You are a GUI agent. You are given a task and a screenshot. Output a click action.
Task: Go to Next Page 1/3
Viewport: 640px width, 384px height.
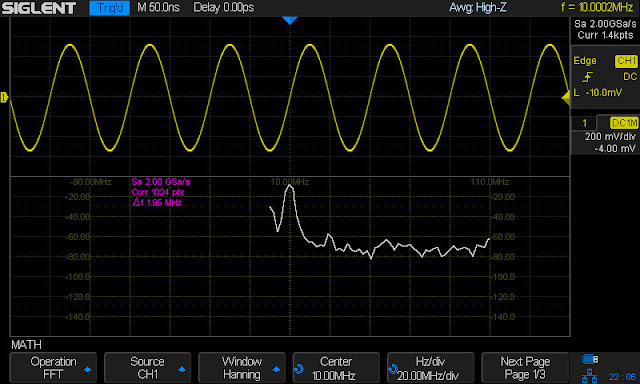(525, 368)
